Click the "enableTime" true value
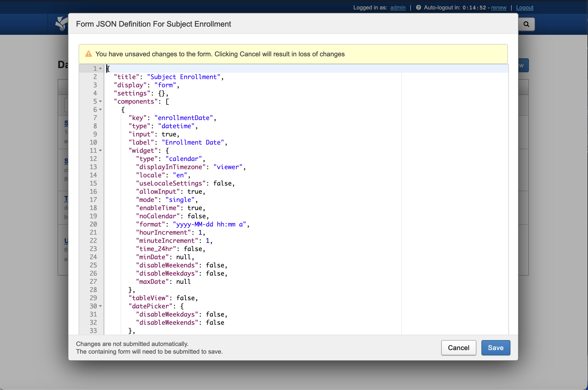Image resolution: width=588 pixels, height=390 pixels. [194, 208]
